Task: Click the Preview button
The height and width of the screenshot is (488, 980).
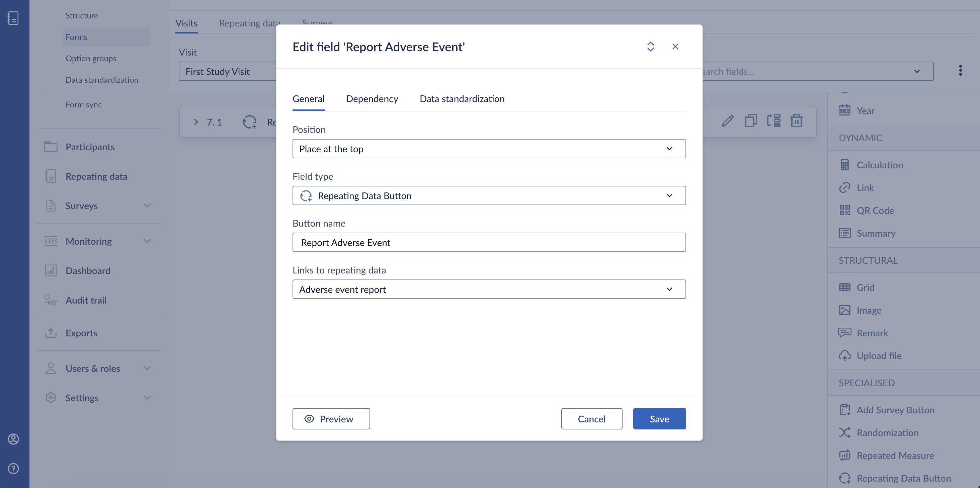Action: [331, 419]
